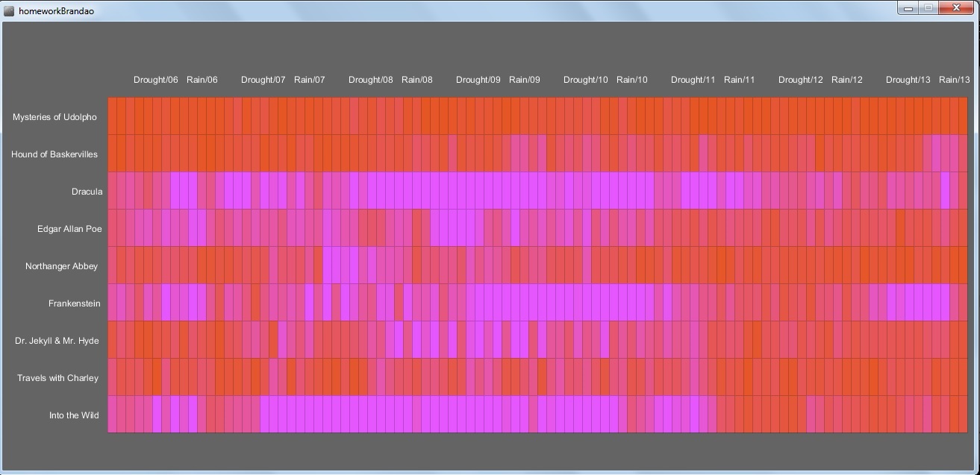Select the Rain/13 column header
980x475 pixels.
(954, 80)
